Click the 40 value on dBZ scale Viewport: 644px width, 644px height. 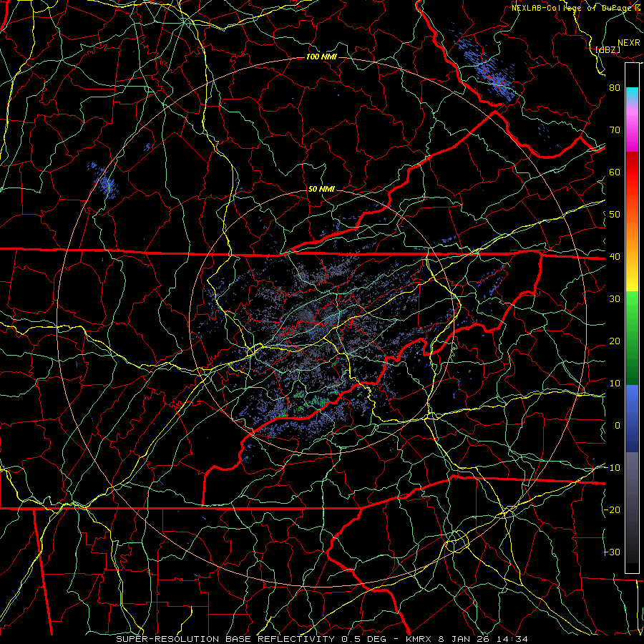(x=615, y=257)
